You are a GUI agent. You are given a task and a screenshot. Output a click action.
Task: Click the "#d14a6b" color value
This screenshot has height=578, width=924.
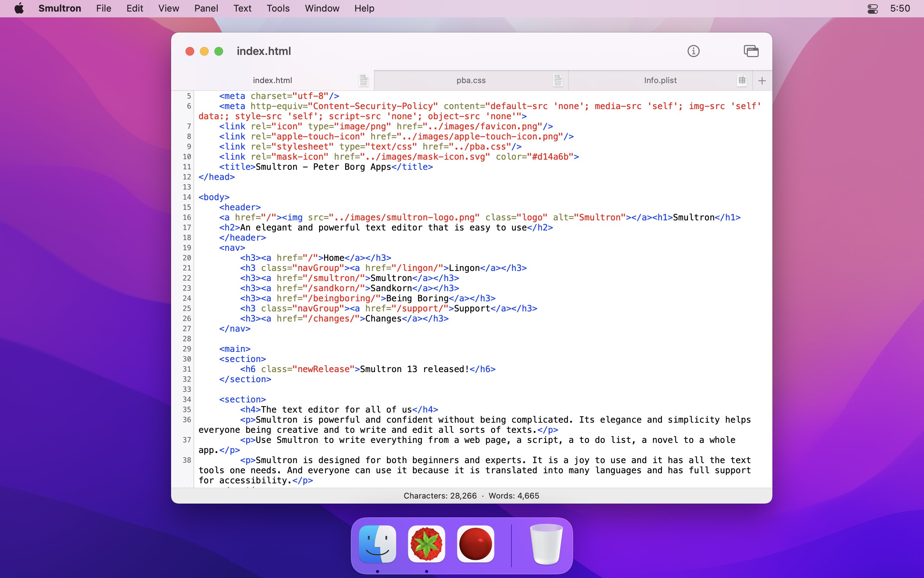[x=550, y=157]
